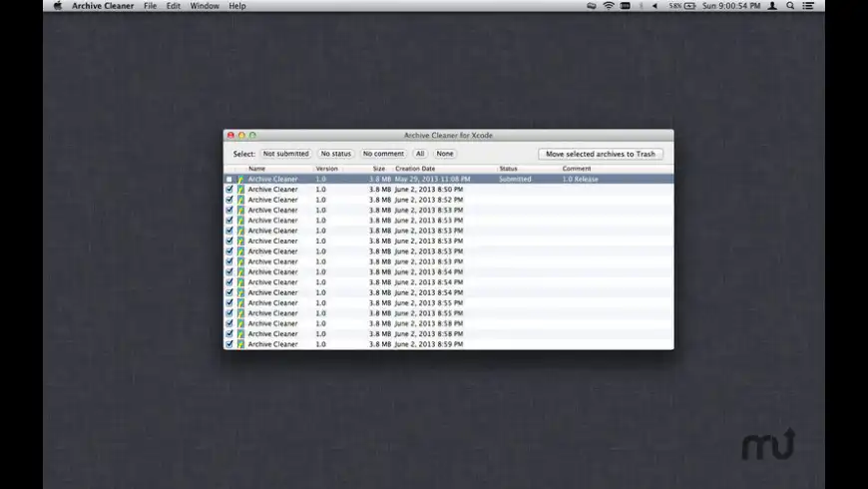Viewport: 868px width, 489px height.
Task: Open the File menu
Action: [x=150, y=6]
